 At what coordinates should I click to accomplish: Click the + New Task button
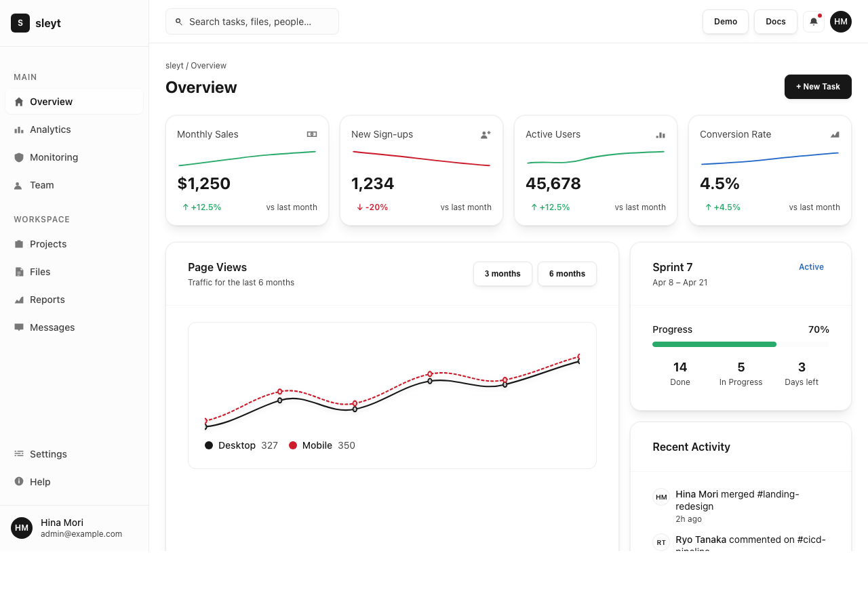(x=818, y=87)
